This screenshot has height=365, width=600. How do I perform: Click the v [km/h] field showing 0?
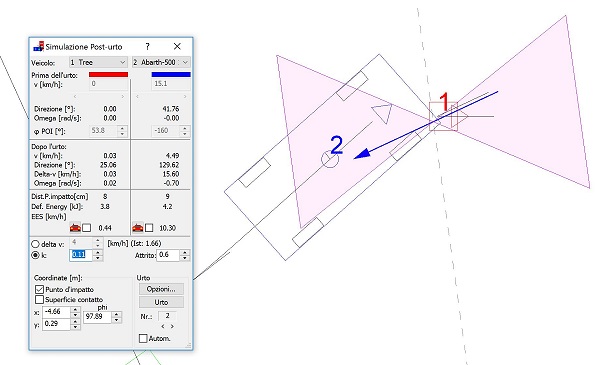(x=108, y=84)
